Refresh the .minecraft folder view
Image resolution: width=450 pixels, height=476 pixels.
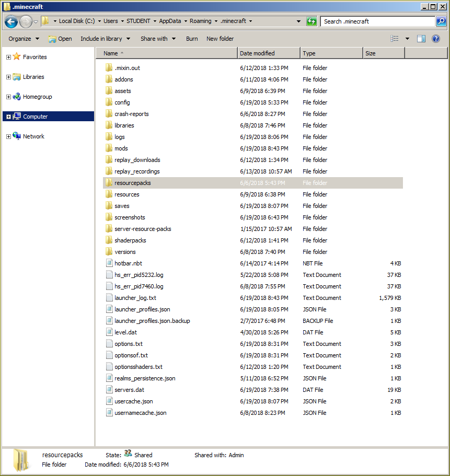click(311, 21)
